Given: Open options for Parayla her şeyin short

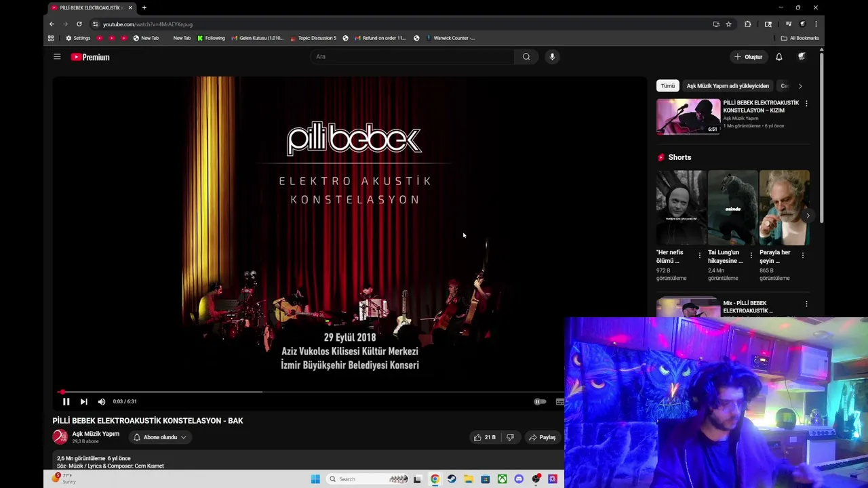Looking at the screenshot, I should point(803,256).
